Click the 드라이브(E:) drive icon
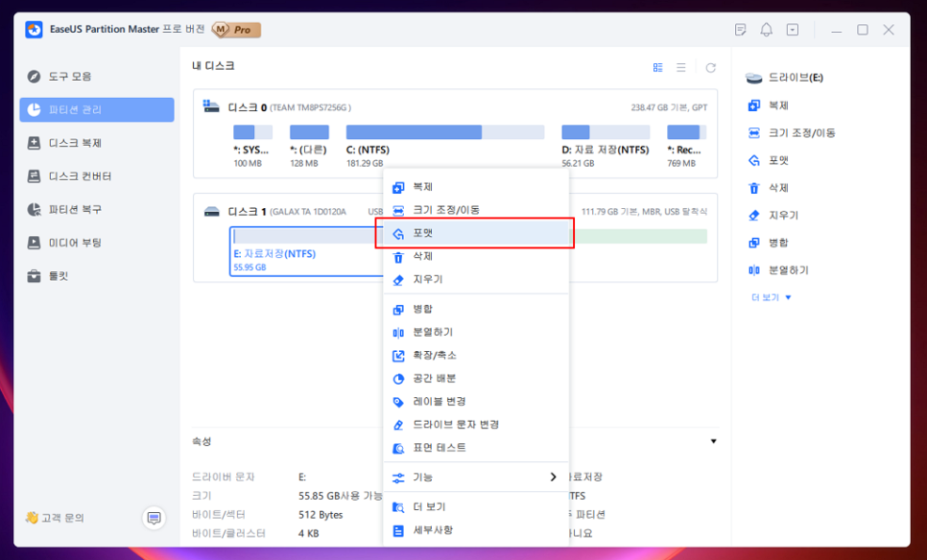 (753, 78)
